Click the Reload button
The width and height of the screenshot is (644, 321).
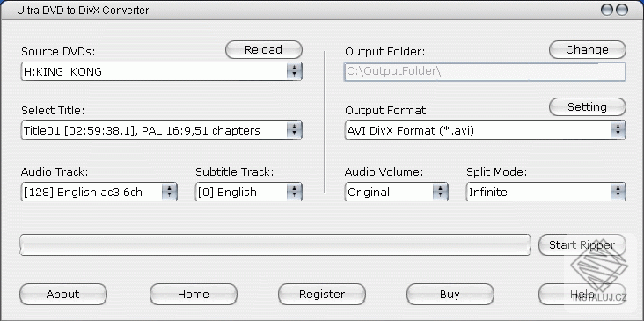coord(264,50)
